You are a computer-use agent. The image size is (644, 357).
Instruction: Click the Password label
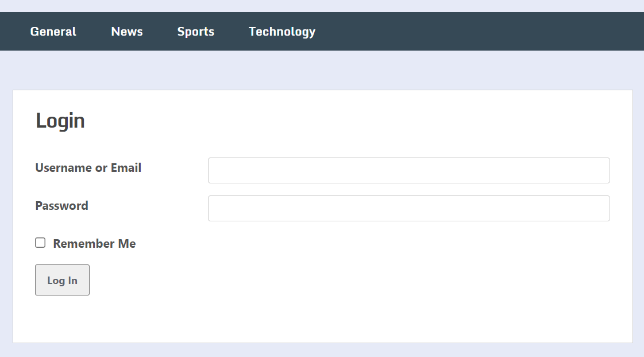pyautogui.click(x=61, y=205)
